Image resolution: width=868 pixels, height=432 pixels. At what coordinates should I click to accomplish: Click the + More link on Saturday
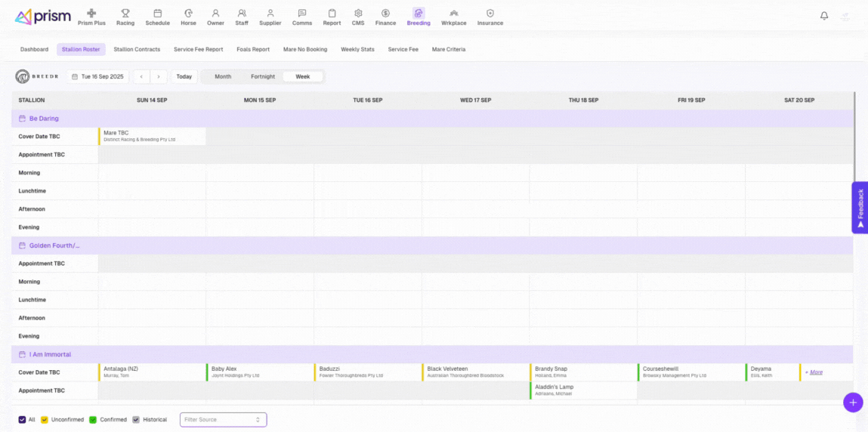[814, 372]
